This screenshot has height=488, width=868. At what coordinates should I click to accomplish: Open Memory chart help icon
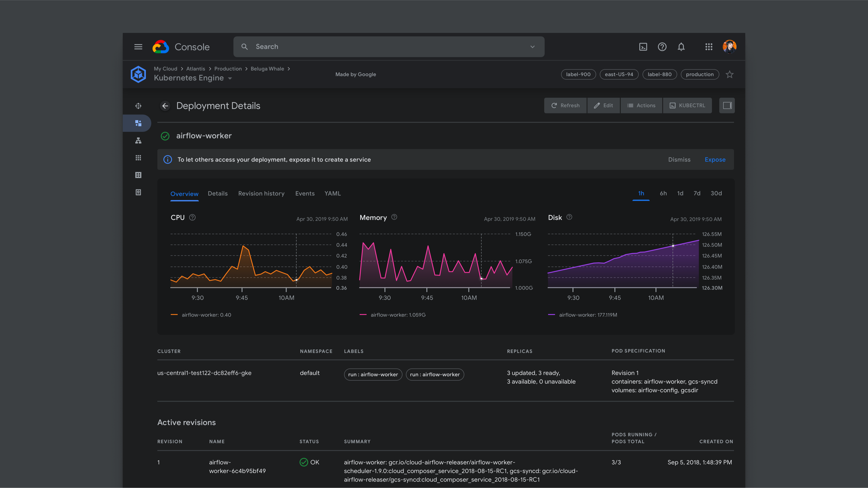pos(394,217)
